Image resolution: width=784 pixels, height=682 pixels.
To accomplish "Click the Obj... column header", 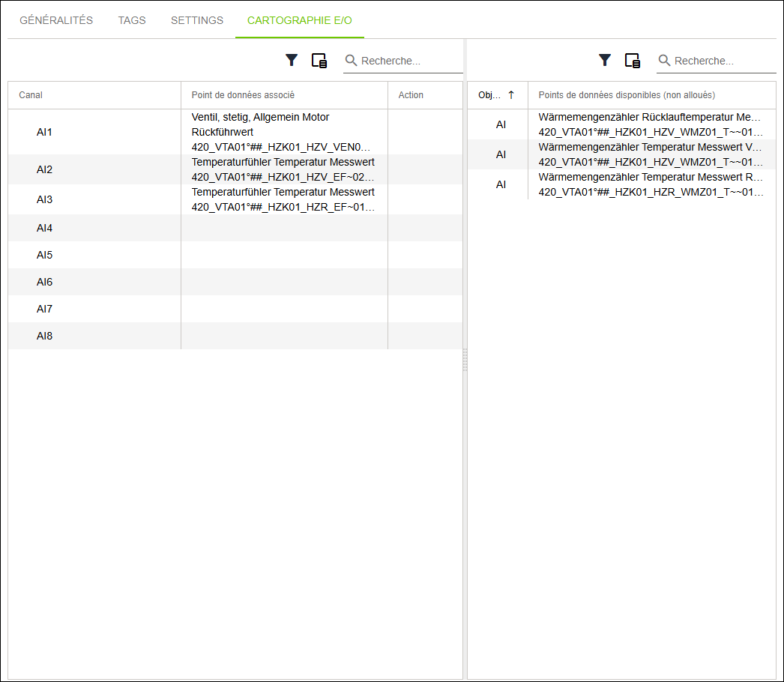I will (497, 95).
